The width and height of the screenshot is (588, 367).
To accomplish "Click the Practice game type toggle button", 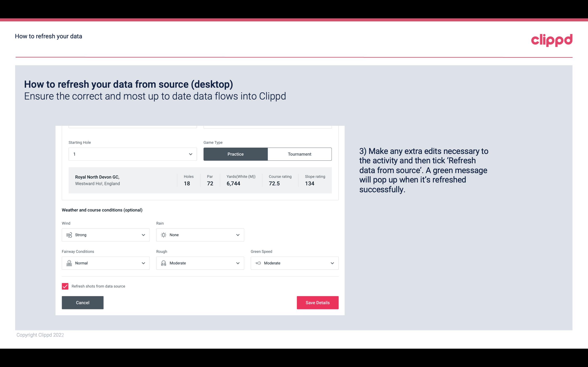I will (x=235, y=154).
